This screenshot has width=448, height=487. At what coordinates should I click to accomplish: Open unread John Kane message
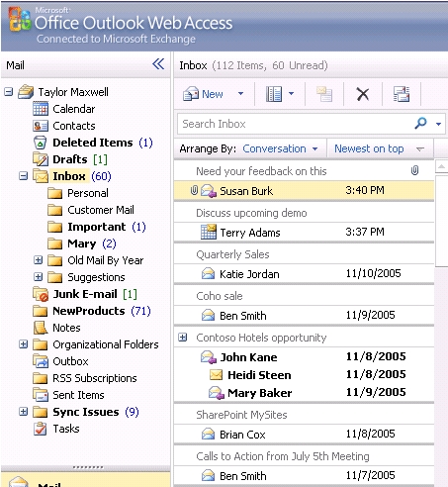[304, 357]
